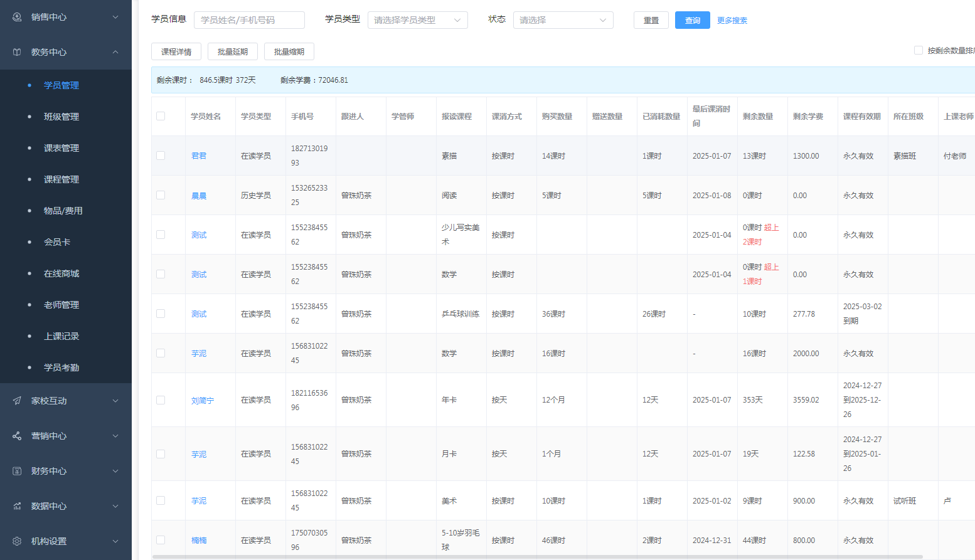Check the 芋泥 月卡 row

pos(161,454)
